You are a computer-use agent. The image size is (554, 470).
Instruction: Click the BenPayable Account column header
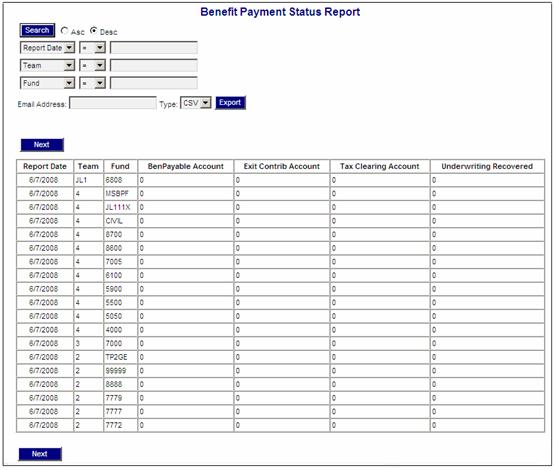tap(186, 166)
